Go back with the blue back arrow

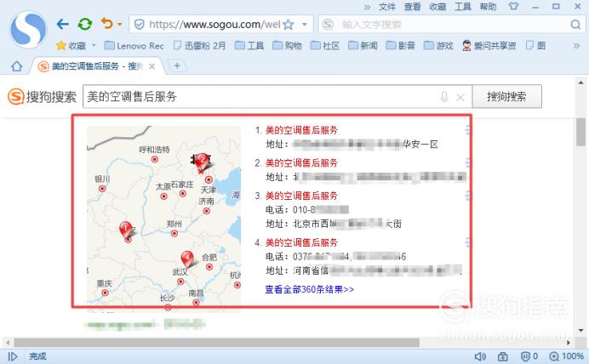62,25
